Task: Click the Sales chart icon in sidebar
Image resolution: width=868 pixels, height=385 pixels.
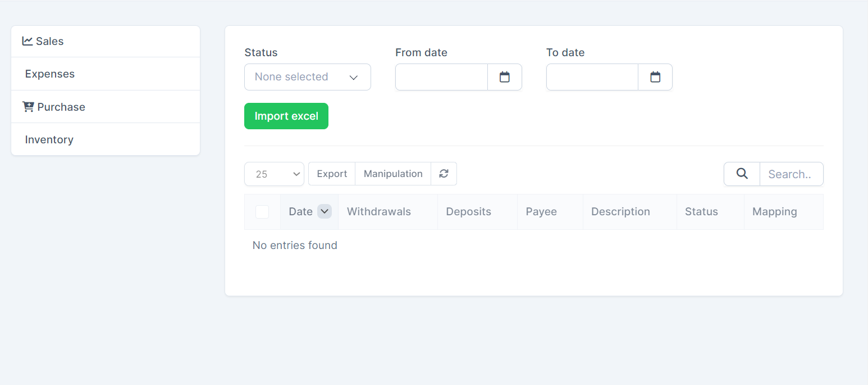Action: (x=28, y=41)
